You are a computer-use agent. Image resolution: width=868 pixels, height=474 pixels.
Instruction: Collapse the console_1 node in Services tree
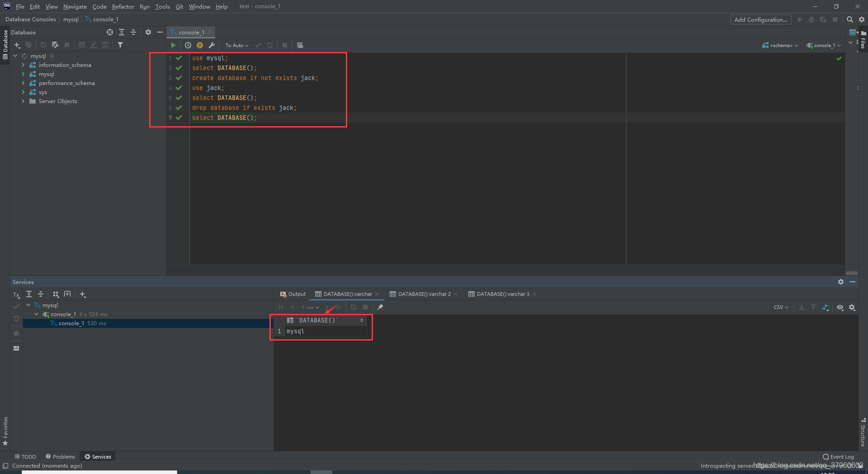click(x=37, y=314)
